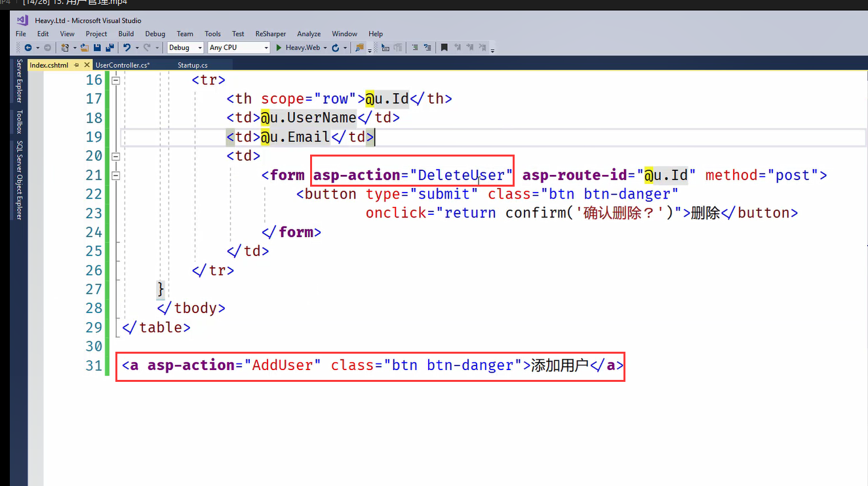Open the browser refresh dropdown arrow
The width and height of the screenshot is (868, 486).
tap(345, 48)
